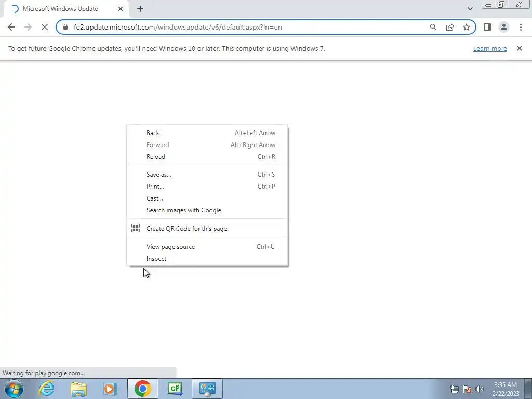
Task: Choose Reload in the context menu
Action: click(207, 157)
